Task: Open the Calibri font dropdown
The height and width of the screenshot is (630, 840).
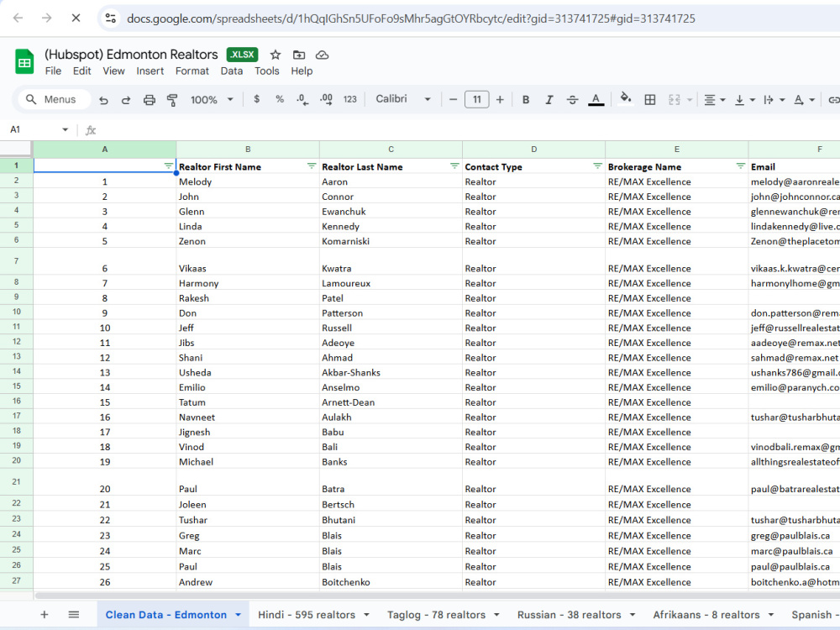Action: (x=403, y=99)
